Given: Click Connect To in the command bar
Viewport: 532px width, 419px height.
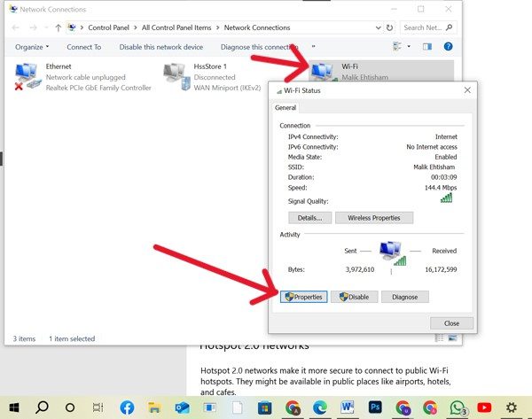Looking at the screenshot, I should (x=84, y=47).
